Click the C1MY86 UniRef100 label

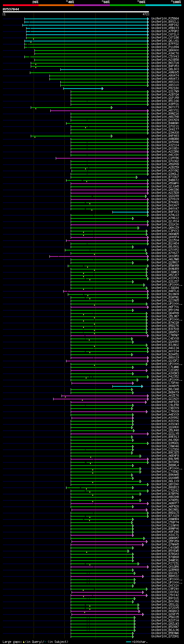[165, 158]
